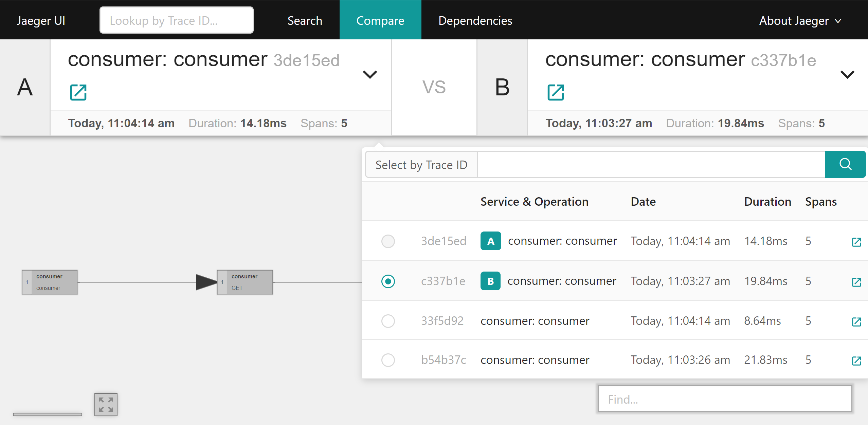Go to the Search tab

tap(305, 21)
